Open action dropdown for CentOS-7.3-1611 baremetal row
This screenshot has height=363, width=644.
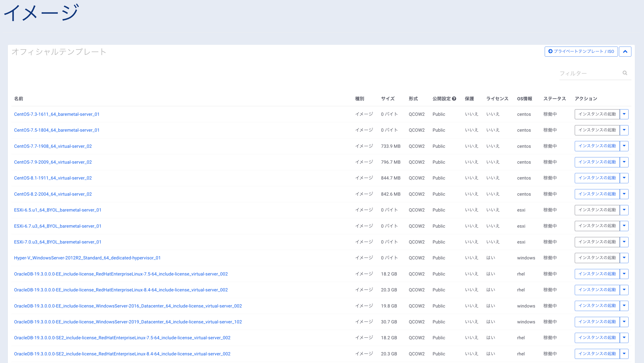(x=624, y=114)
